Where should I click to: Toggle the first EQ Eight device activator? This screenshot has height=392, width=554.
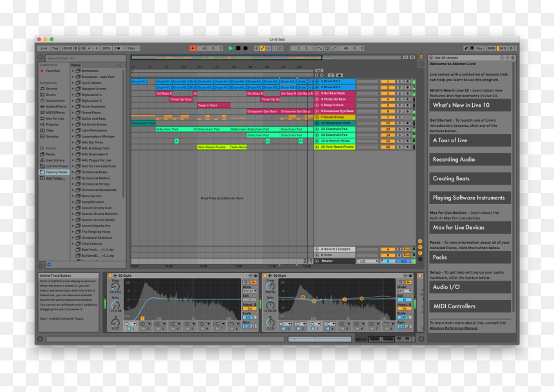click(110, 275)
